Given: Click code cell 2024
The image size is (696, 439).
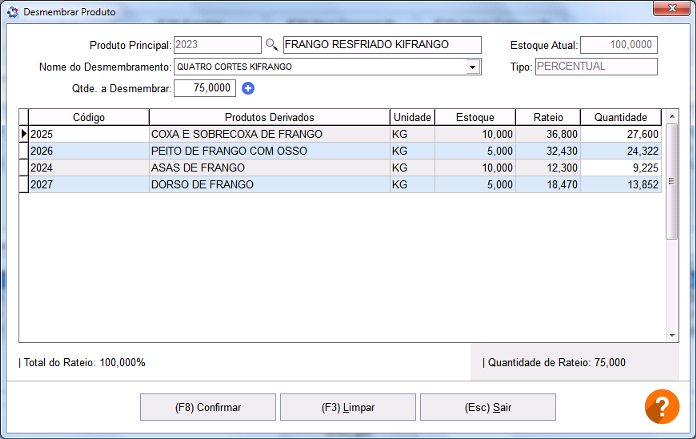Looking at the screenshot, I should tap(89, 168).
